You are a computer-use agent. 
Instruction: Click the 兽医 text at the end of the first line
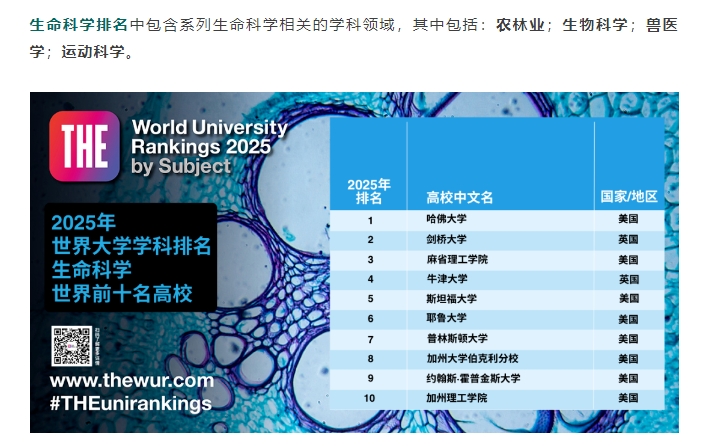tap(661, 24)
